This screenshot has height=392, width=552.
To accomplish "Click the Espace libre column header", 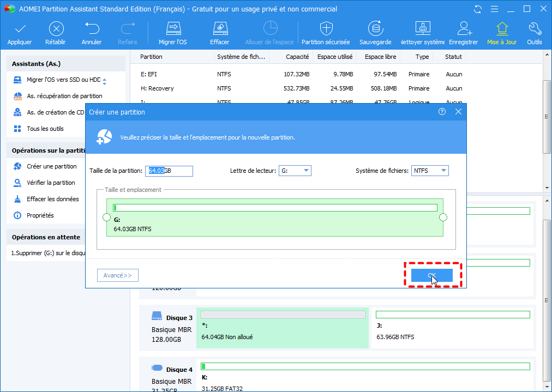I will click(380, 57).
